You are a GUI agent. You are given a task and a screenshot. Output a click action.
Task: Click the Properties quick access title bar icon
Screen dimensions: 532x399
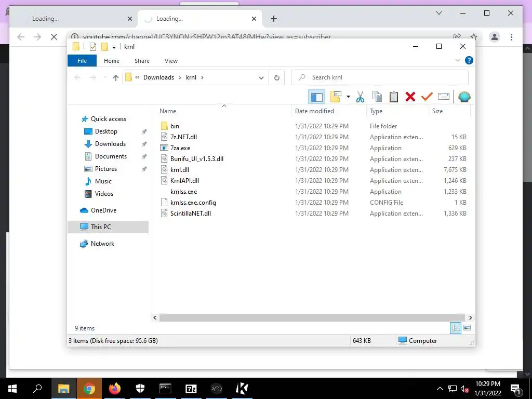[92, 47]
